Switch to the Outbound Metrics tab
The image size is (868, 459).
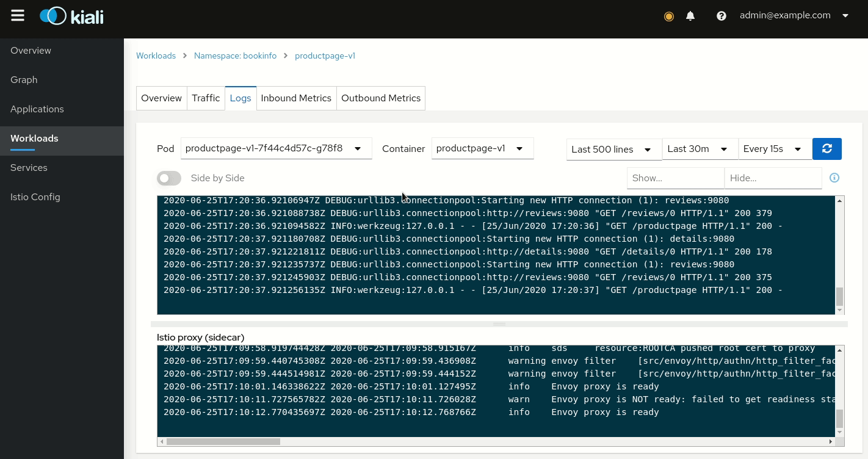381,98
